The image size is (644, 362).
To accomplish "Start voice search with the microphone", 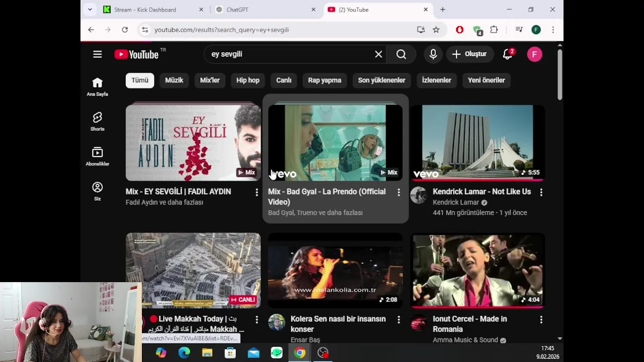I will [433, 54].
